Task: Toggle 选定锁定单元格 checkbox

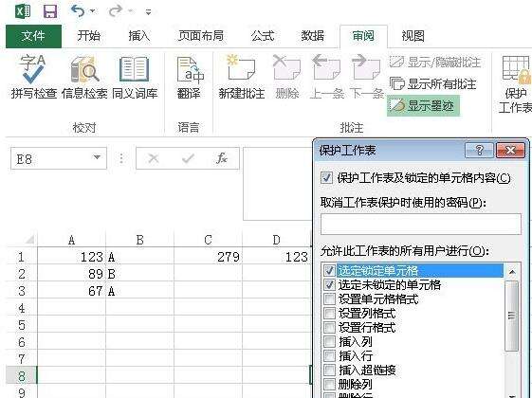Action: coord(329,270)
